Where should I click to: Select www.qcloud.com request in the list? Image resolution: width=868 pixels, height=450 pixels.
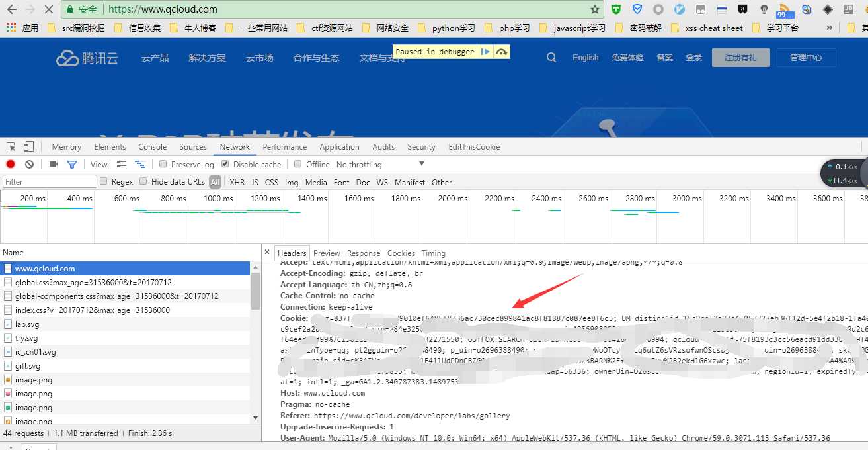point(126,269)
